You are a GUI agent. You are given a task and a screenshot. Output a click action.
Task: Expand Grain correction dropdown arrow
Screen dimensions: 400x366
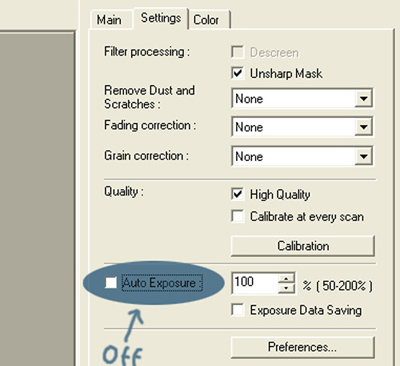click(x=363, y=156)
